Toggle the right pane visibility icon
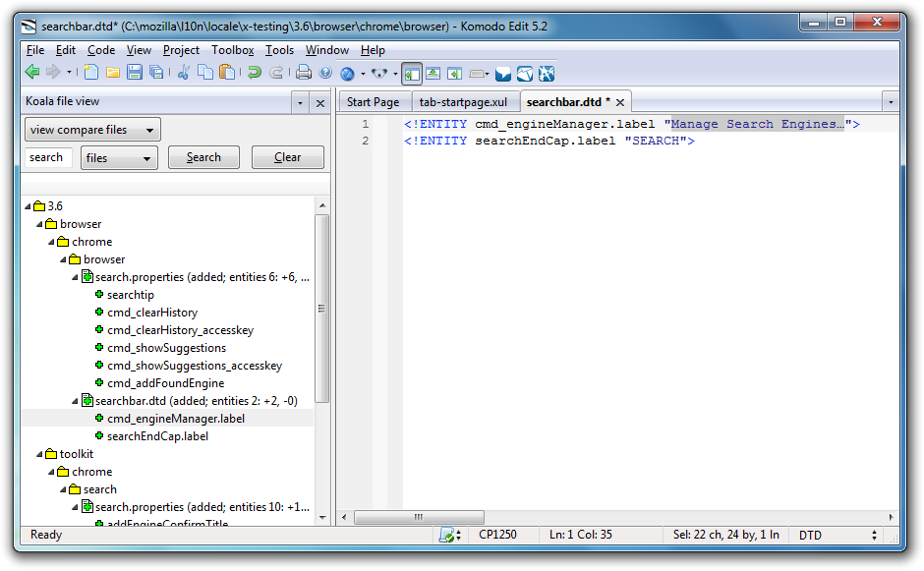Screen dimensions: 924x571 pos(454,73)
